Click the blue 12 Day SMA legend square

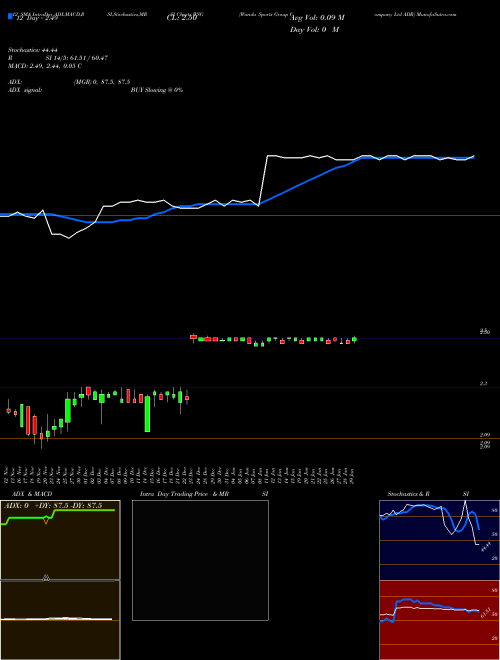click(x=10, y=17)
